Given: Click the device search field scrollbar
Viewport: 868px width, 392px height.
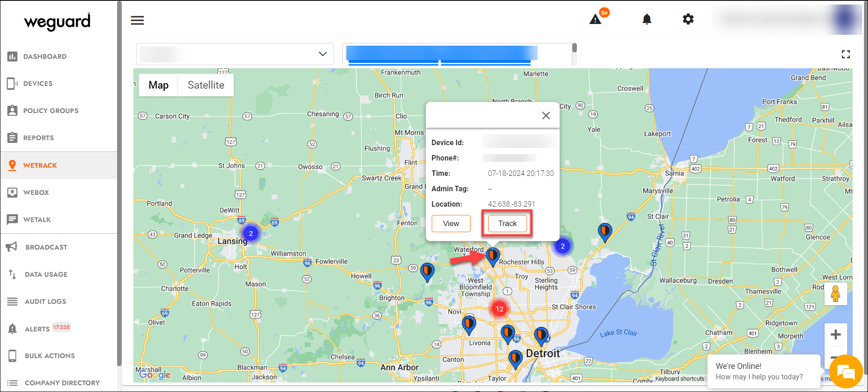Looking at the screenshot, I should coord(574,48).
